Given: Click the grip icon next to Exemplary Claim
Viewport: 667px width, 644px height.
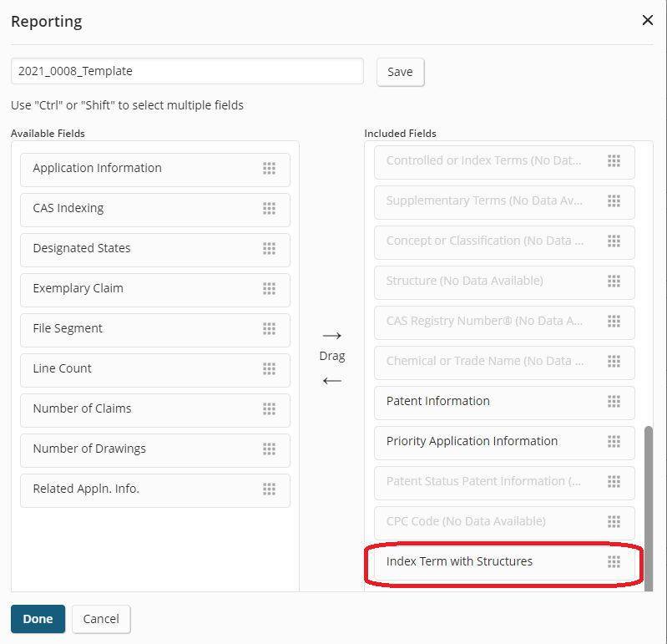Looking at the screenshot, I should click(x=269, y=288).
